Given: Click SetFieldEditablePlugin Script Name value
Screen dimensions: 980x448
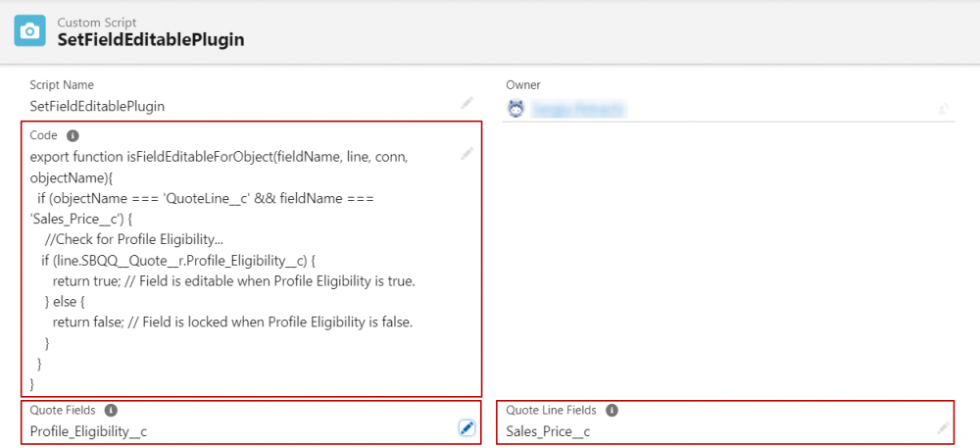Looking at the screenshot, I should tap(97, 106).
